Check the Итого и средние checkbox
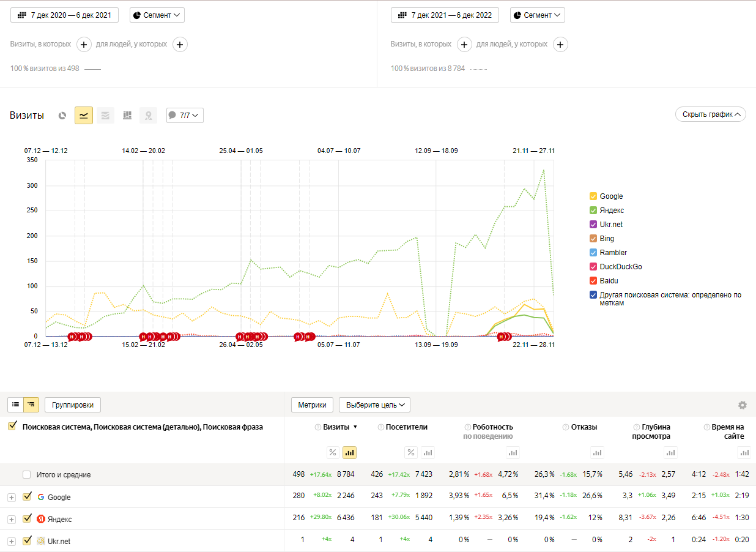The height and width of the screenshot is (552, 756). pos(27,475)
